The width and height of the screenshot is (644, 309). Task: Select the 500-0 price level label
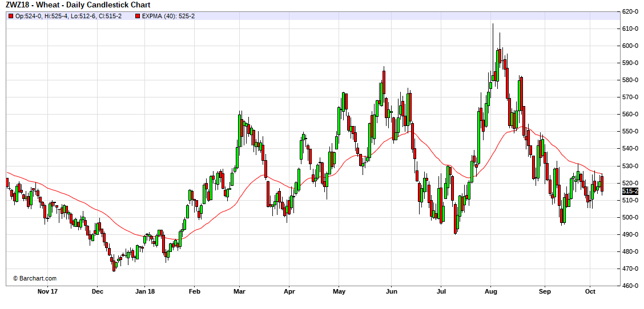630,217
